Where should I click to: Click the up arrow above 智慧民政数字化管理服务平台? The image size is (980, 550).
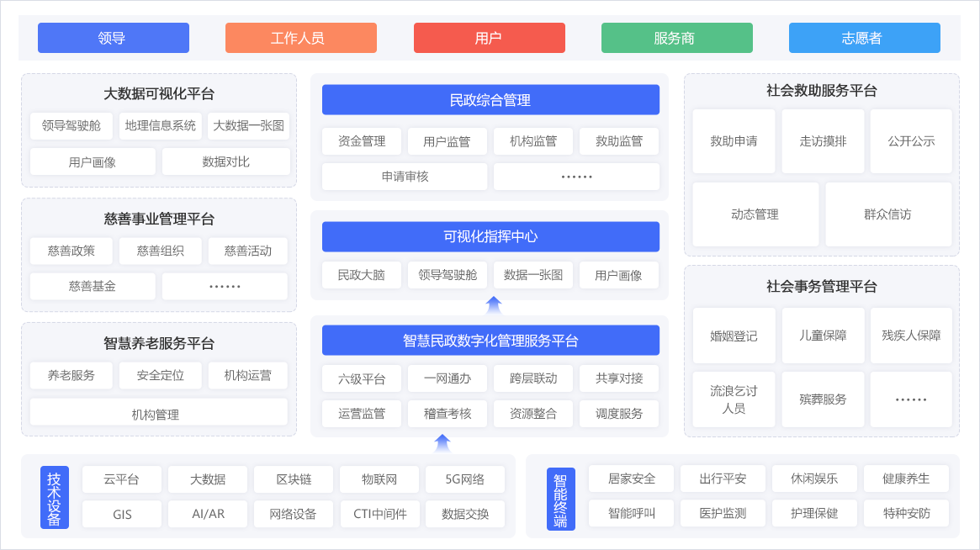coord(494,305)
